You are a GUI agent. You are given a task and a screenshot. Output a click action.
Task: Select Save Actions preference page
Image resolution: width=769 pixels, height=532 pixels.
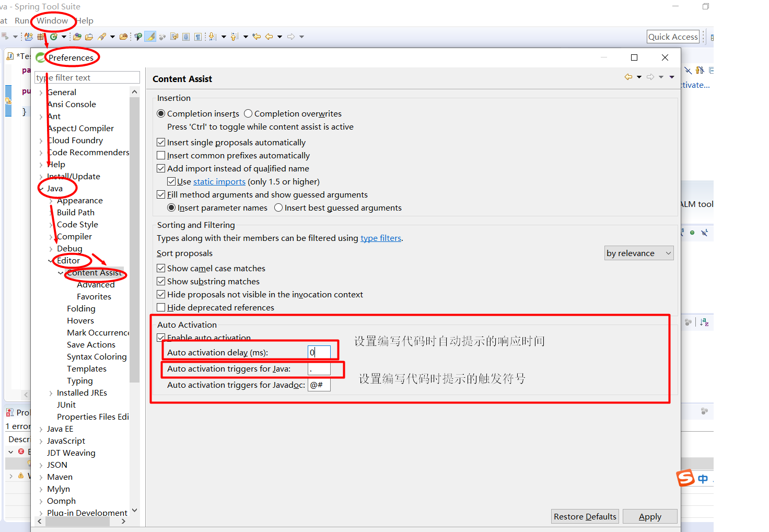click(x=91, y=344)
